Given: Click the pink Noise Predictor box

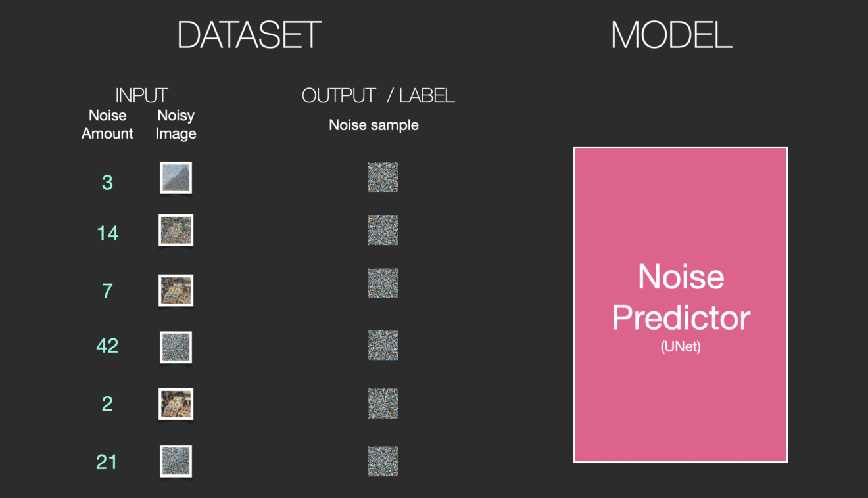Looking at the screenshot, I should click(681, 305).
